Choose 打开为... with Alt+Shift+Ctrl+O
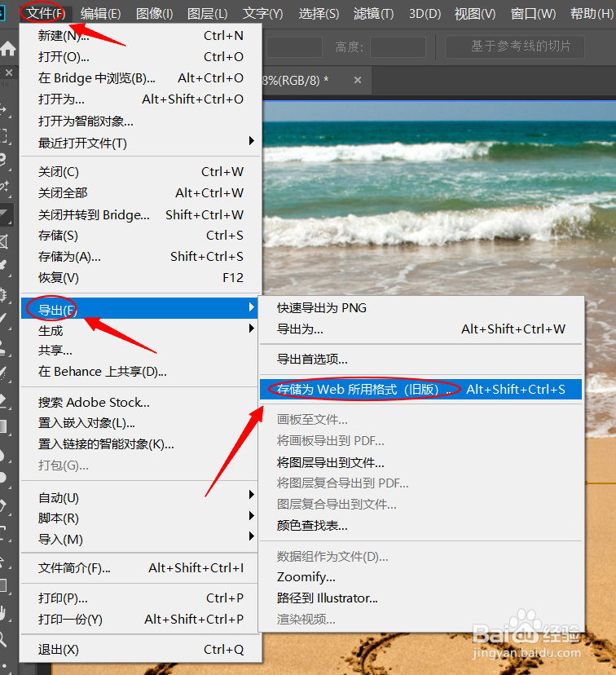The image size is (616, 675). point(141,99)
